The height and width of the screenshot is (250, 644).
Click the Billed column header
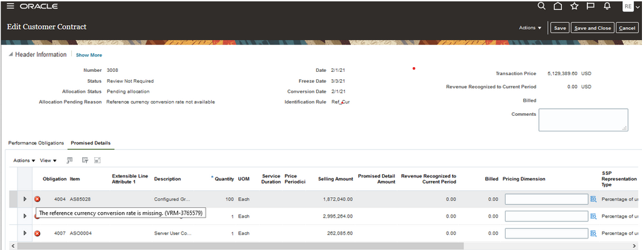tap(491, 179)
